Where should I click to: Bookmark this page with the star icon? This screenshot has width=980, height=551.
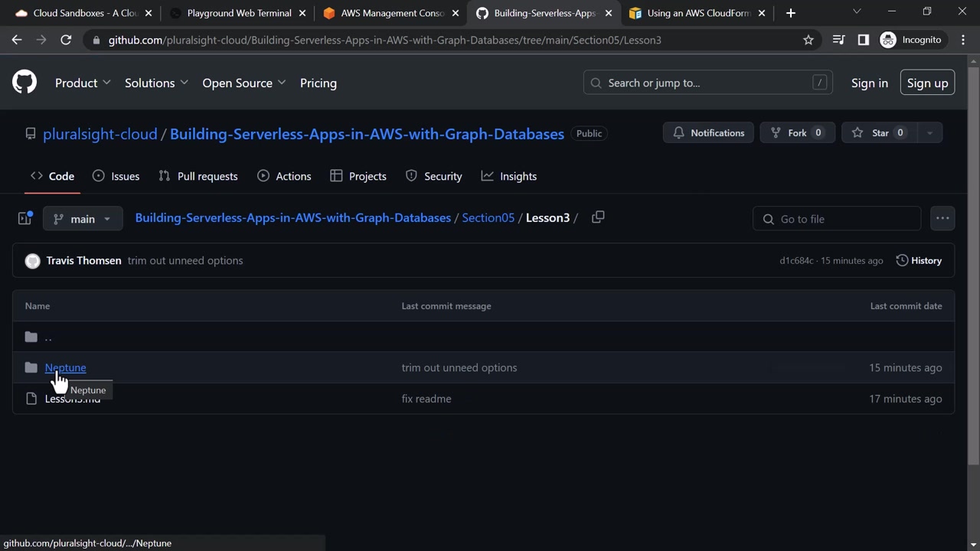(x=808, y=40)
